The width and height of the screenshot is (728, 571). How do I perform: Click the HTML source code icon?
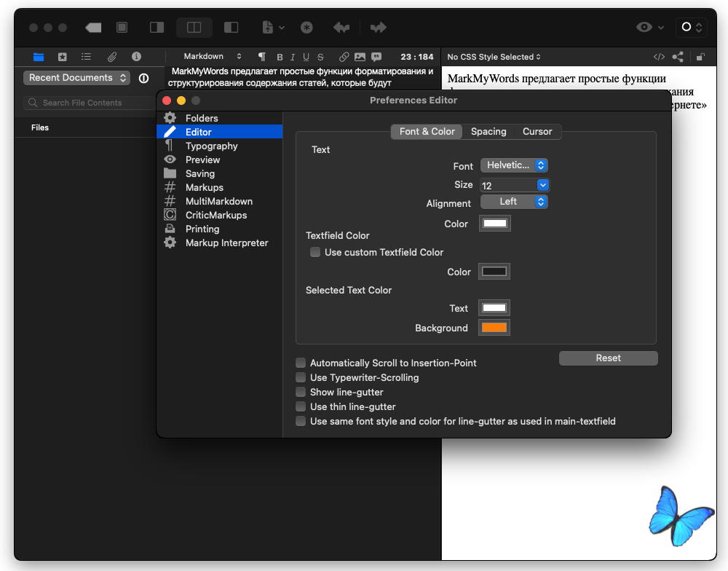[659, 57]
